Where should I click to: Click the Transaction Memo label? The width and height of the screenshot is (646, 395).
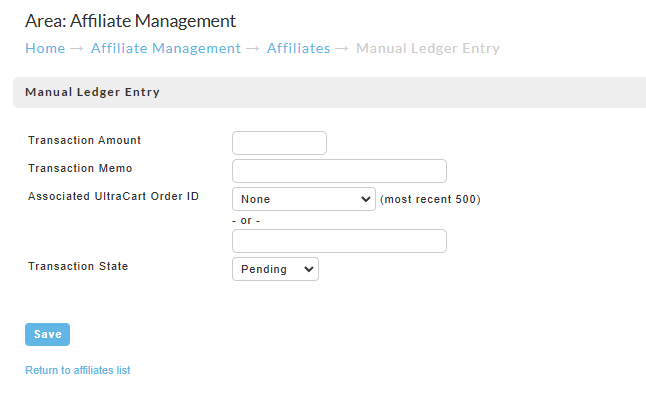[x=80, y=168]
